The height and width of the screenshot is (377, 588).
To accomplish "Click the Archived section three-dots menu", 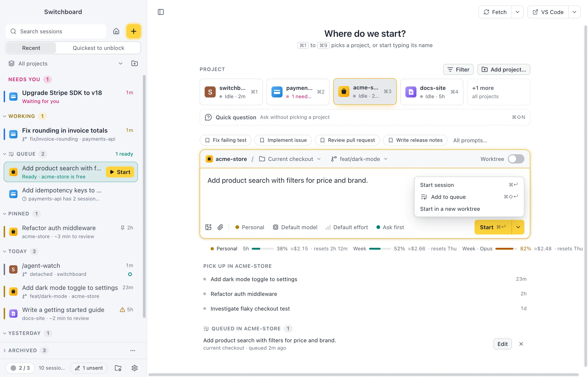I will tap(133, 350).
